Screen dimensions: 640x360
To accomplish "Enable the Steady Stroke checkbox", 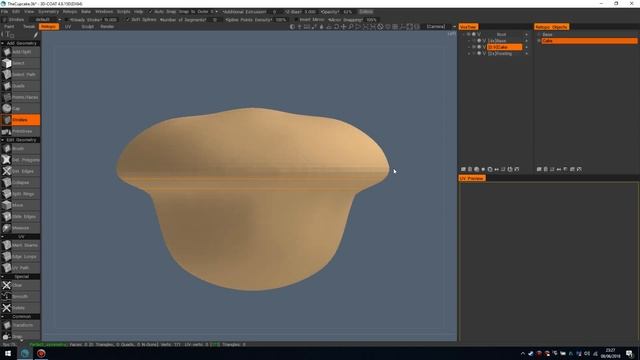I will pos(67,20).
